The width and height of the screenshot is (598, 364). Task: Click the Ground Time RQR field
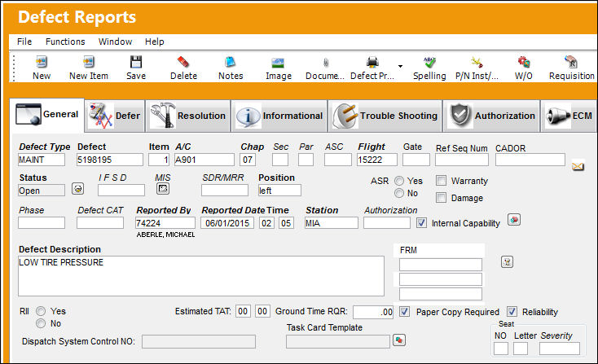[x=372, y=312]
